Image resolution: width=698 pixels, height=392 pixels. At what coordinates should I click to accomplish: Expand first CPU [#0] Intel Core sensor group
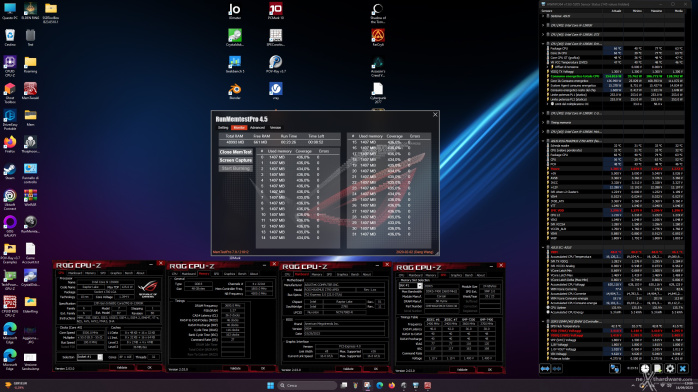[x=543, y=25]
